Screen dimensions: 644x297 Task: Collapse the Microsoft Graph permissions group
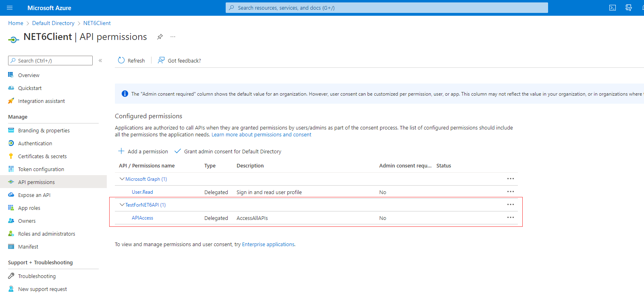click(x=122, y=179)
